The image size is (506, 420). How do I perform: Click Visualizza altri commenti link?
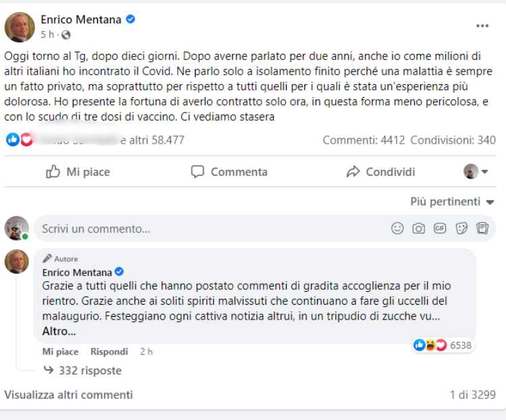tap(69, 395)
